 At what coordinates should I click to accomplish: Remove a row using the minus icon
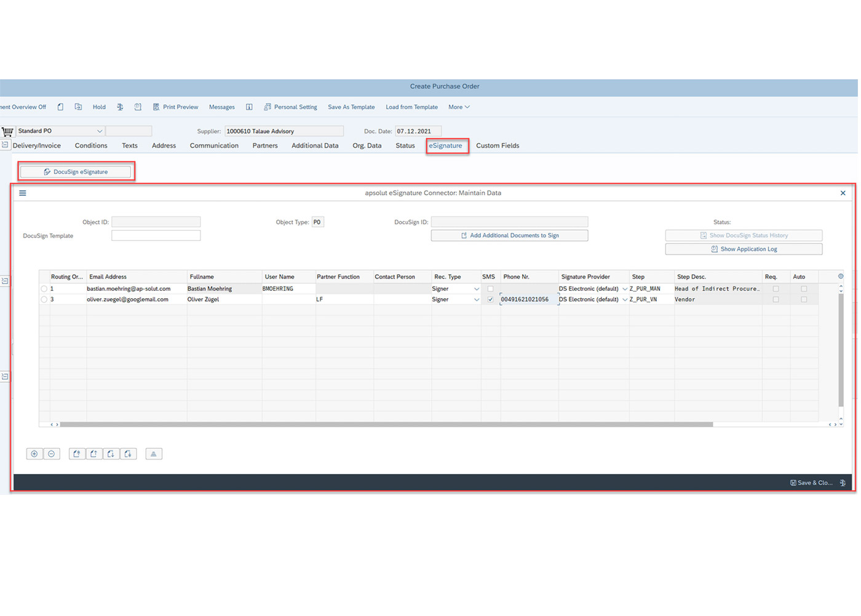pos(52,454)
